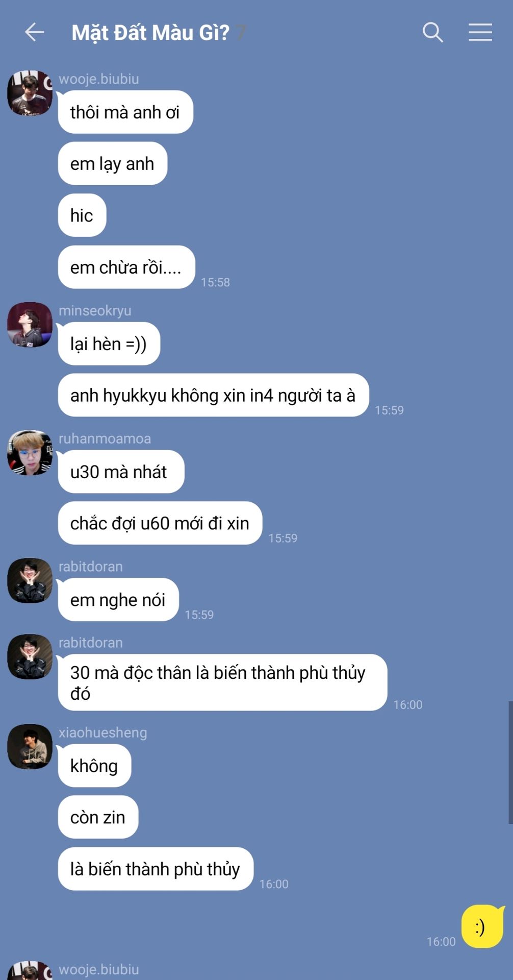Tap the chat title Mặt Đất Màu Gì?
The height and width of the screenshot is (980, 513).
150,33
